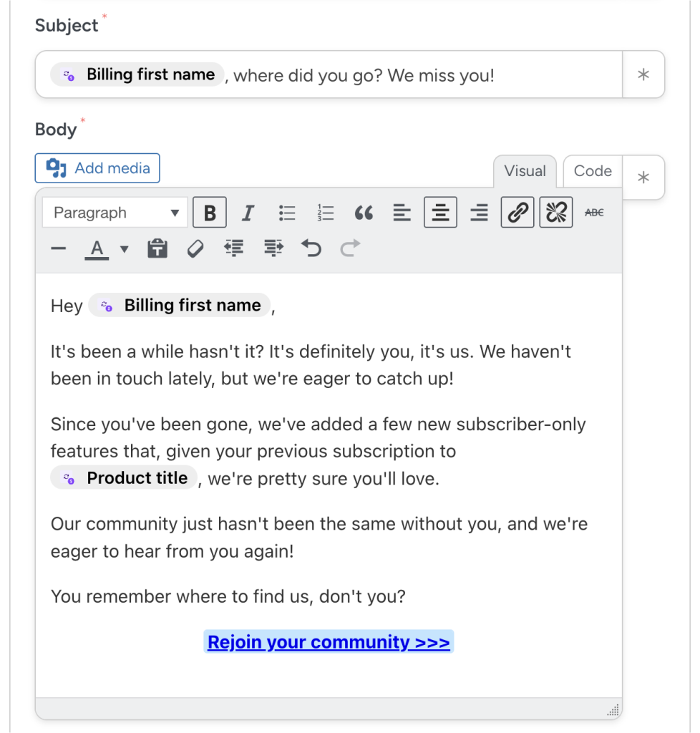Select the Billing first name tag in Subject

[136, 74]
